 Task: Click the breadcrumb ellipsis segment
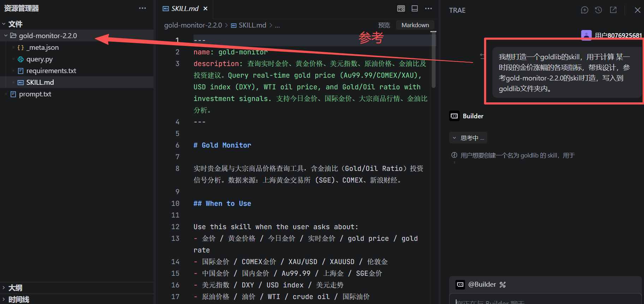278,25
